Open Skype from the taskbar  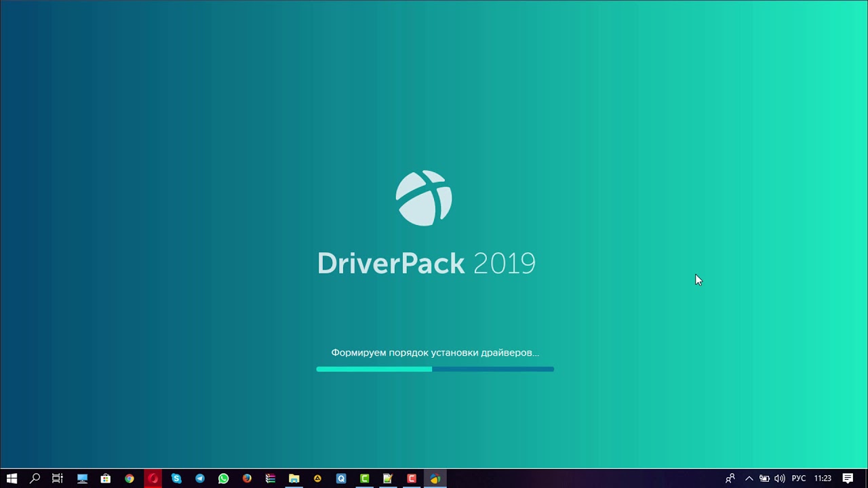[x=176, y=479]
